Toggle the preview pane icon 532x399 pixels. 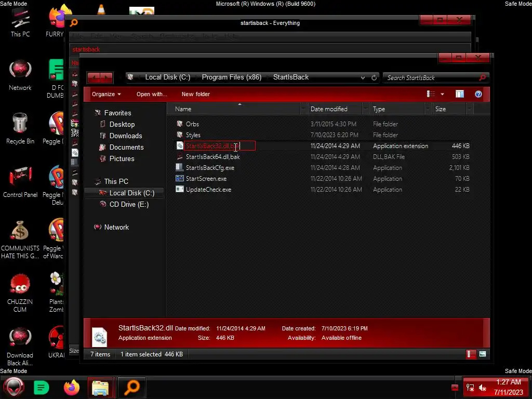[459, 94]
